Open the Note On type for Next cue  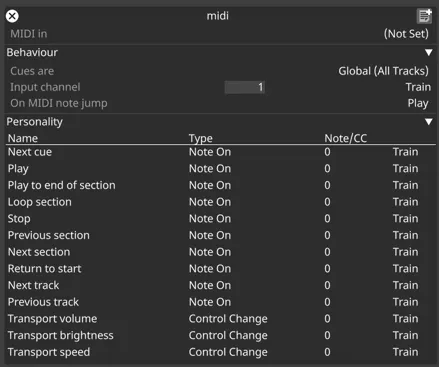click(x=210, y=152)
